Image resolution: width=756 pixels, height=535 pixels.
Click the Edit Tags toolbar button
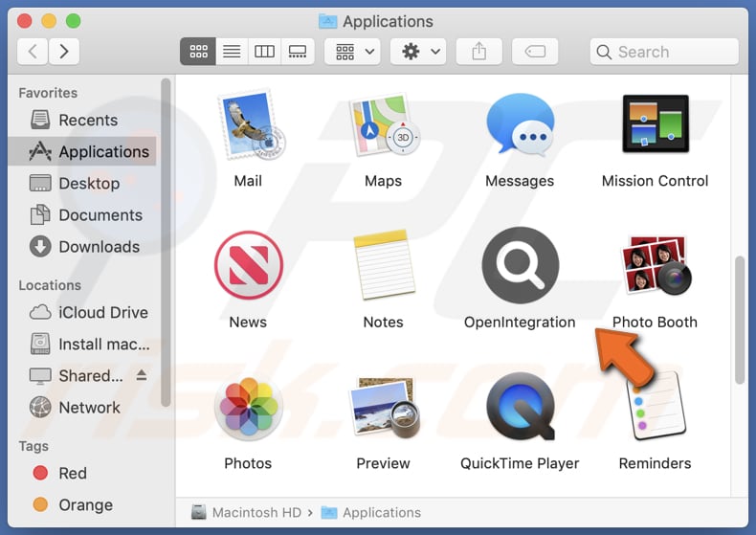point(535,51)
